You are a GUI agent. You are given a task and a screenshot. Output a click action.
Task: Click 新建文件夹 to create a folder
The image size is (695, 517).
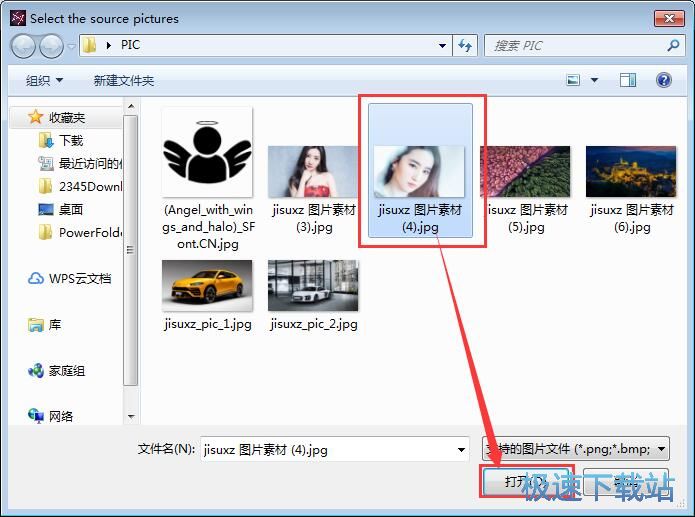click(124, 80)
